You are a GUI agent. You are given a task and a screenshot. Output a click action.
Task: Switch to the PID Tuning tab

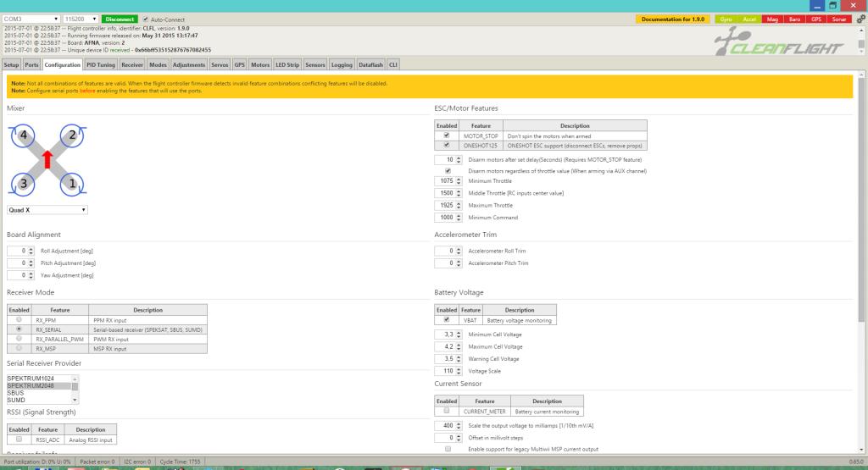point(101,64)
